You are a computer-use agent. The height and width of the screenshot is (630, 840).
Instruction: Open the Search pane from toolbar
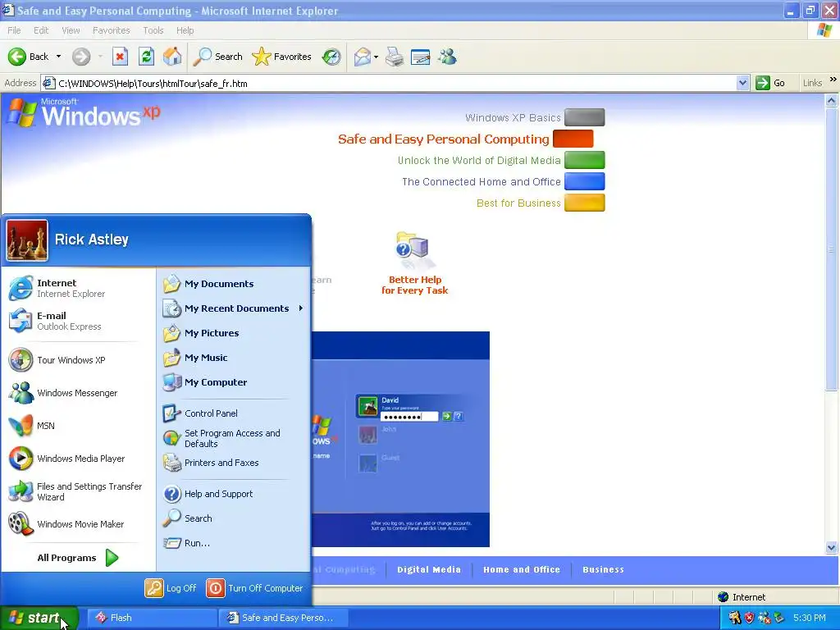tap(218, 57)
